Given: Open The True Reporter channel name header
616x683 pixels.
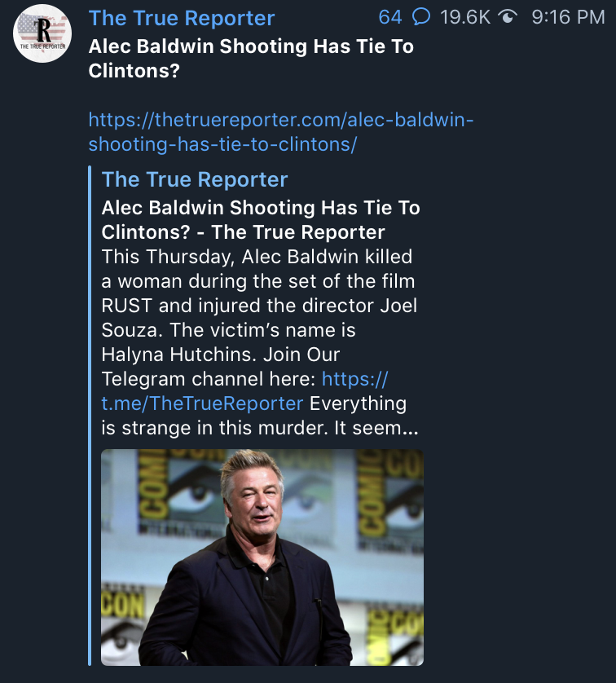Looking at the screenshot, I should click(x=182, y=18).
